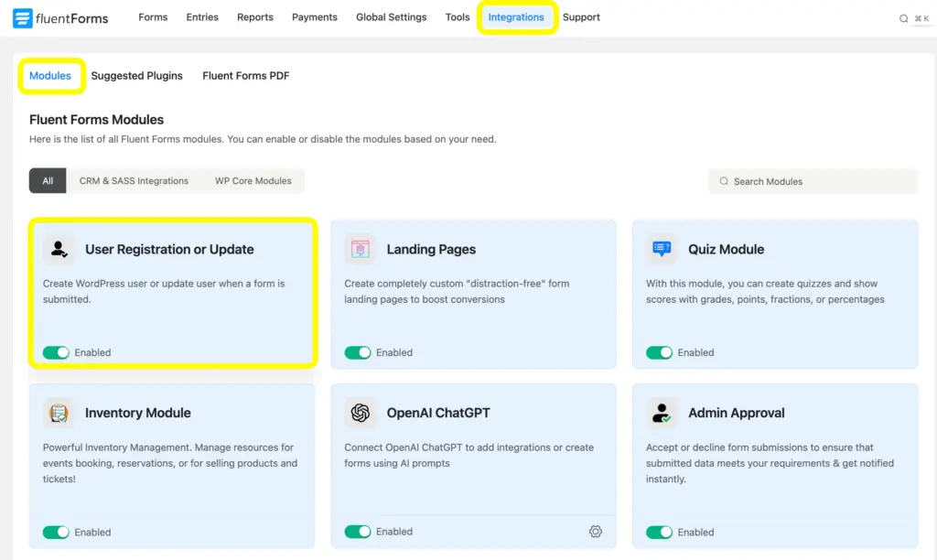Click the Inventory Module card title
Image resolution: width=937 pixels, height=560 pixels.
point(138,413)
